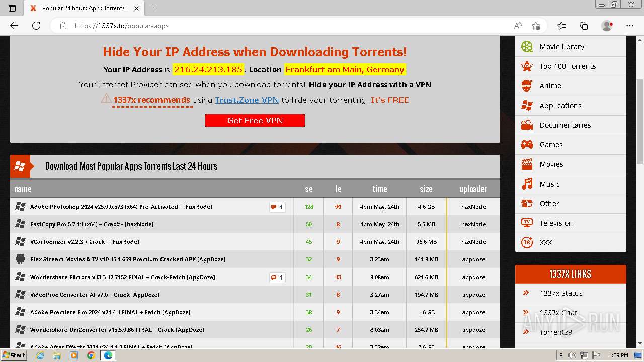The width and height of the screenshot is (644, 362).
Task: Open VCartoonizer v2.2.3 + Crack torrent
Action: [85, 242]
